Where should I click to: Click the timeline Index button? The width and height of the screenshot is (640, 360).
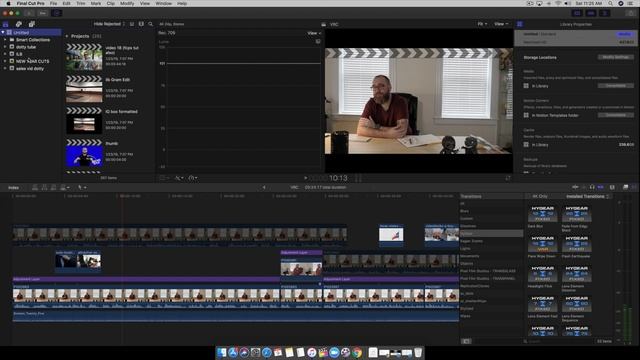tap(13, 187)
